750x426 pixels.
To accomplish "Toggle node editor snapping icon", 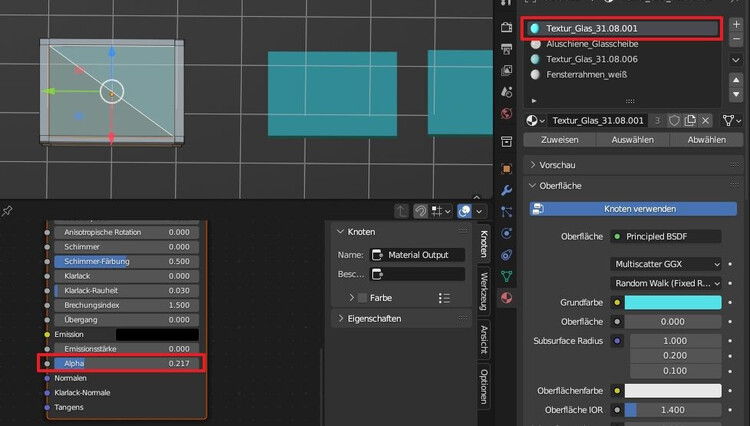I will [421, 211].
